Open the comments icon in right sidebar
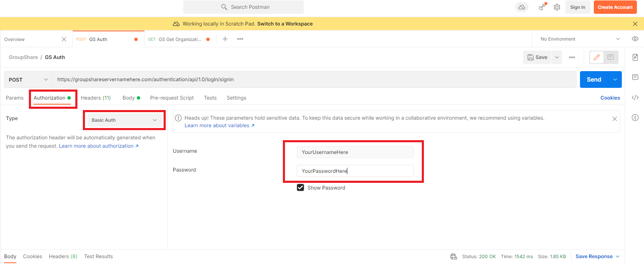The image size is (644, 264). [635, 77]
